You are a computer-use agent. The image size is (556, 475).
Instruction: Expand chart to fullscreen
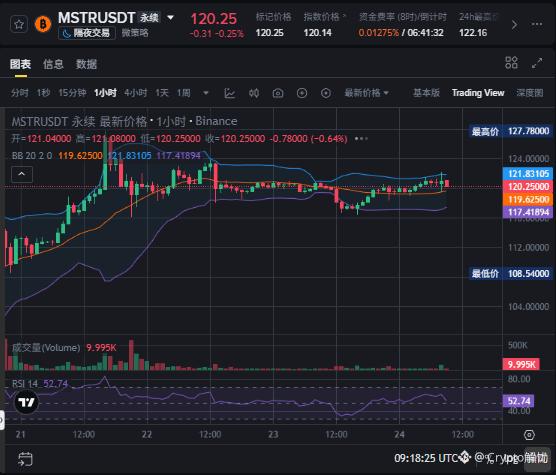pos(537,63)
